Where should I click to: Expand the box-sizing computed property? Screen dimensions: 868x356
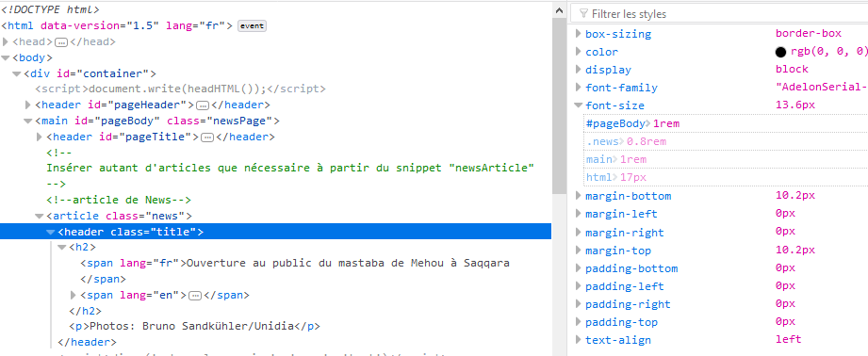point(579,34)
